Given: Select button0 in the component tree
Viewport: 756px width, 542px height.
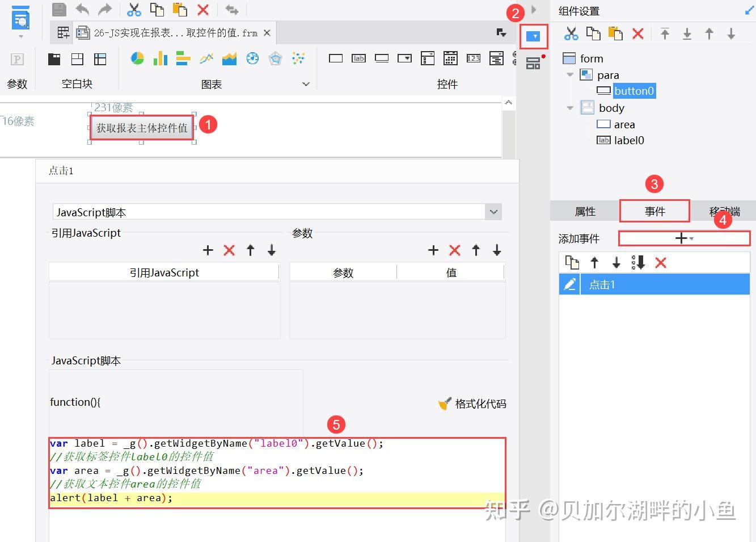Looking at the screenshot, I should (634, 90).
